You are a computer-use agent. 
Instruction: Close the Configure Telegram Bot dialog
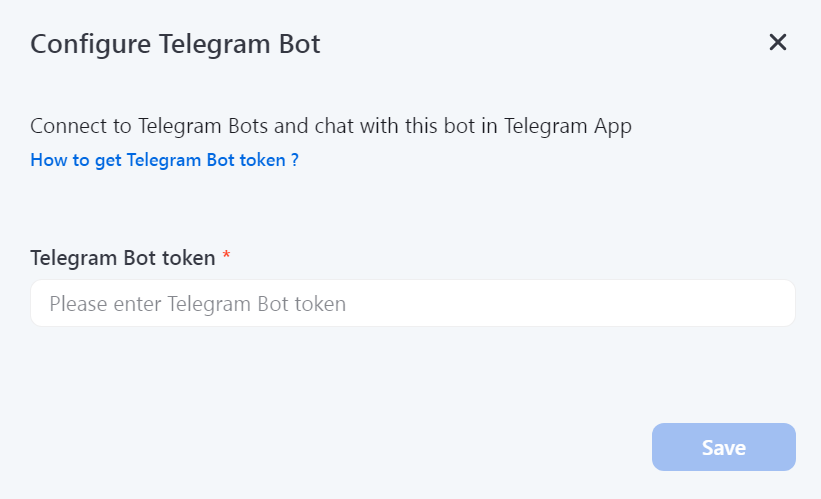[778, 42]
